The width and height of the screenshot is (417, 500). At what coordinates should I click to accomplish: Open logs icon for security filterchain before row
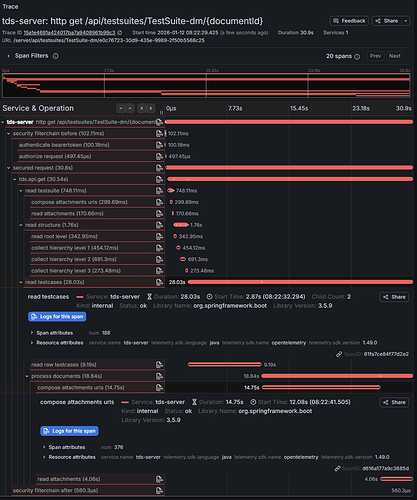pyautogui.click(x=159, y=134)
